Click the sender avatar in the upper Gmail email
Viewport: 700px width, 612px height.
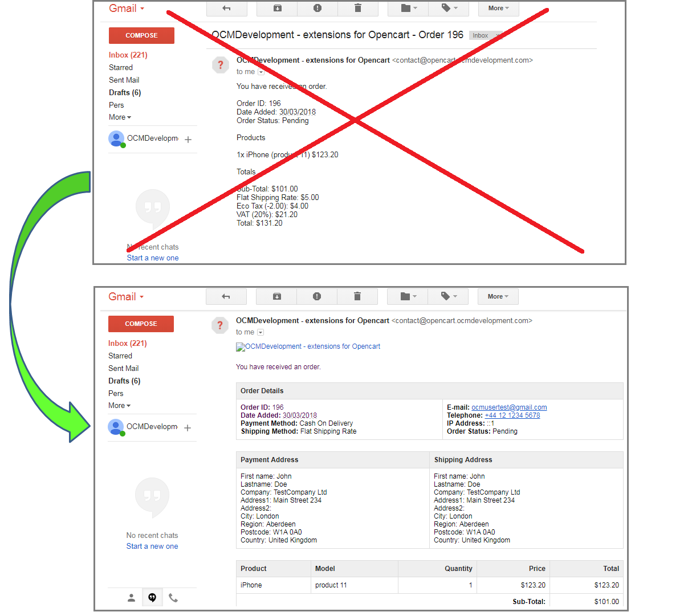220,65
